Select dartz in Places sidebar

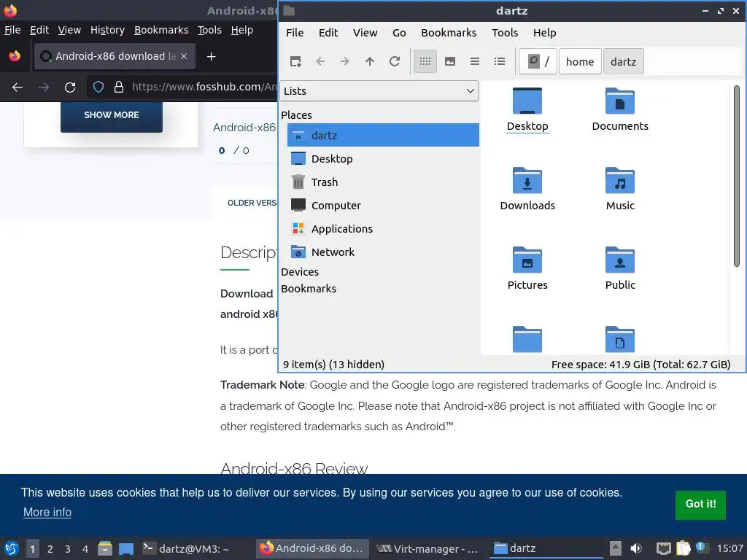(x=383, y=135)
